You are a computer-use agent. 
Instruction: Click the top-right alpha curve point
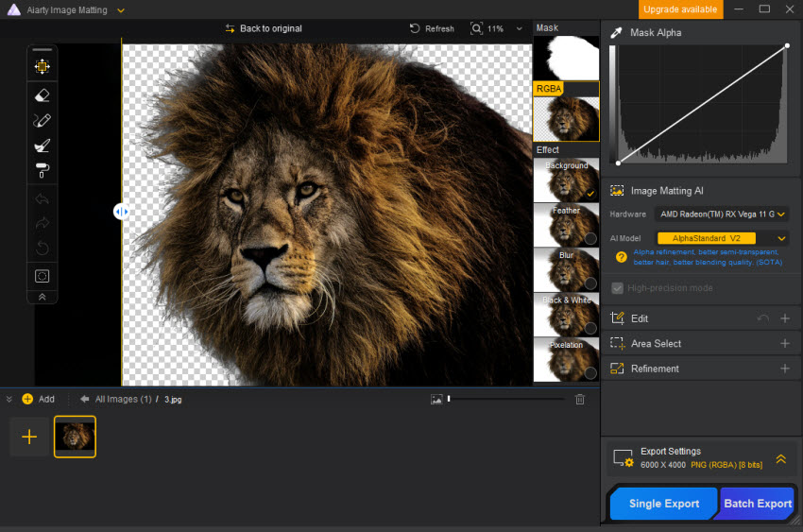787,46
